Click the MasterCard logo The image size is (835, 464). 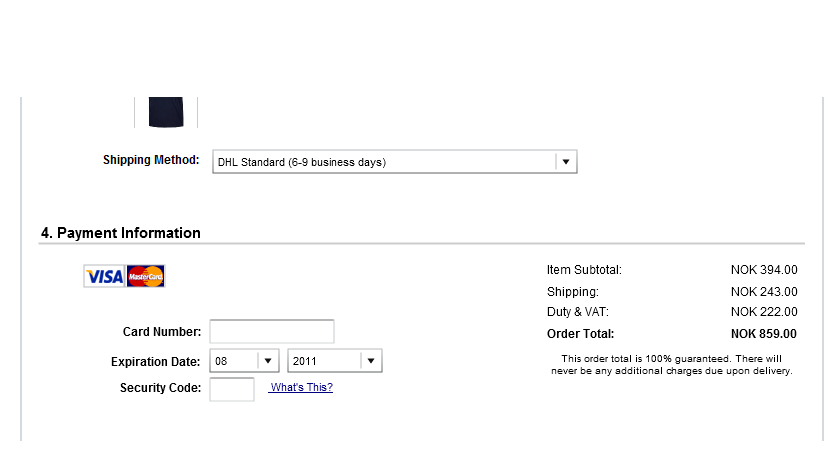(145, 276)
